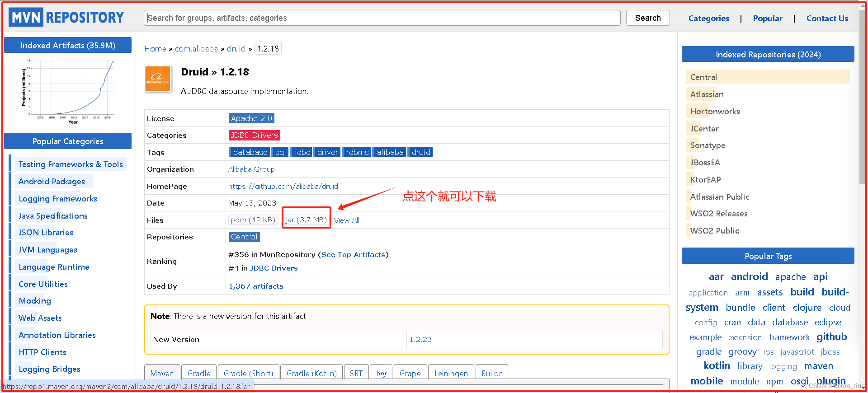The image size is (868, 393).
Task: Select Atlassian repository
Action: [707, 94]
